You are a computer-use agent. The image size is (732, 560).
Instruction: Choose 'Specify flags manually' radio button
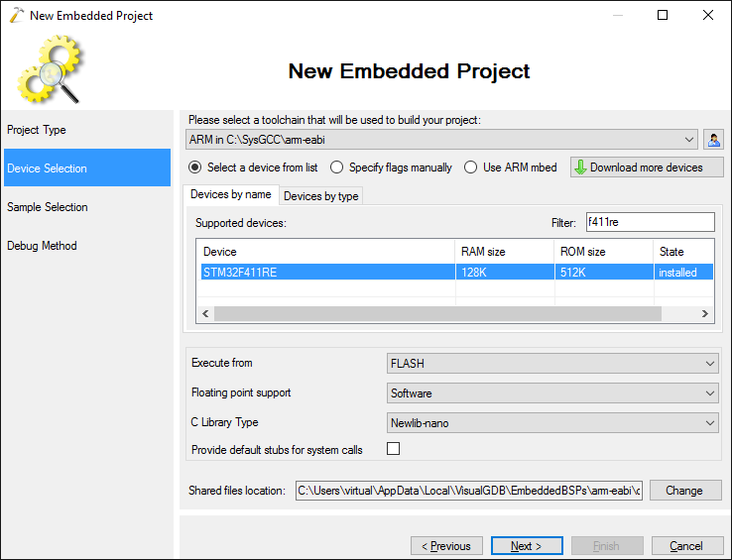(336, 168)
